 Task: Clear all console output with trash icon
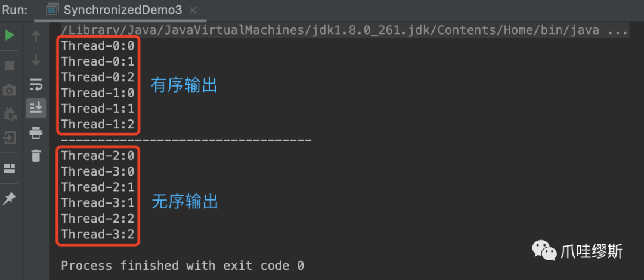click(36, 156)
